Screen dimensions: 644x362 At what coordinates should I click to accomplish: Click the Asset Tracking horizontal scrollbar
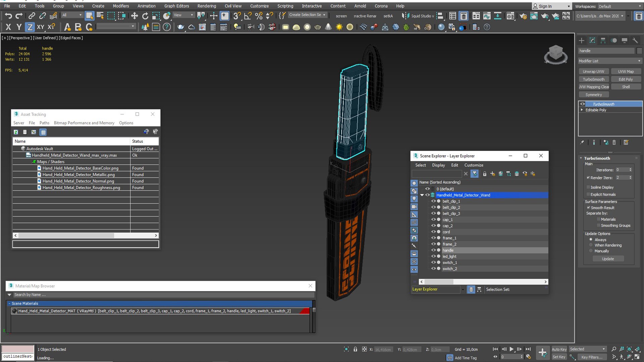[86, 236]
